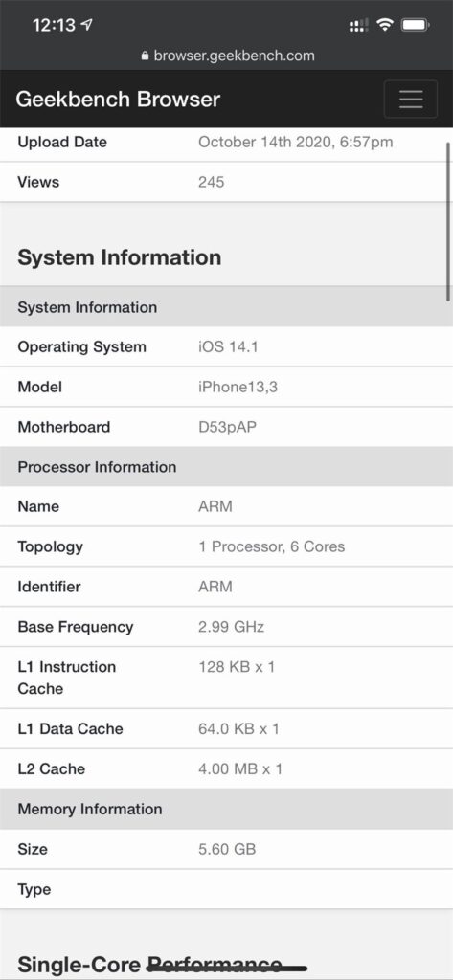Click the page scrollbar on the right edge
Screen dimensions: 453x980
point(448,221)
